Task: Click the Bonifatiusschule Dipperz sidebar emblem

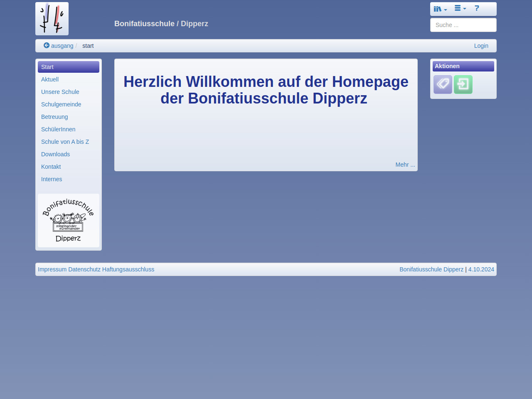Action: [x=69, y=220]
